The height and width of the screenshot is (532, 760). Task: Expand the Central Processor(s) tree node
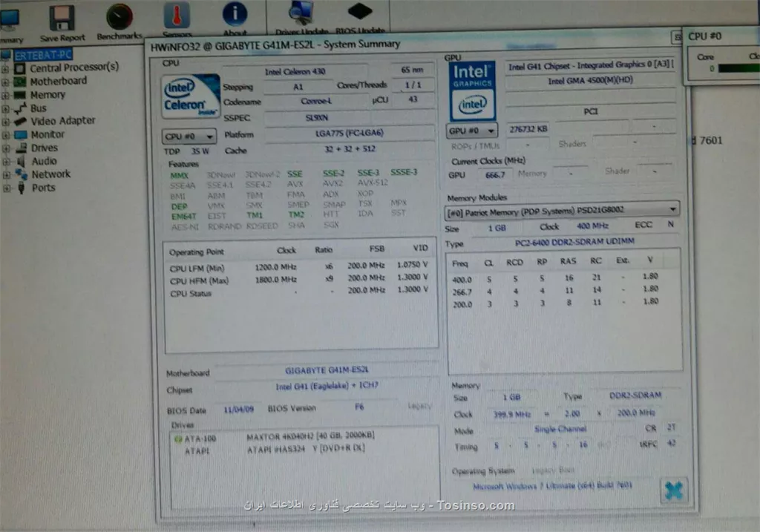[x=5, y=69]
